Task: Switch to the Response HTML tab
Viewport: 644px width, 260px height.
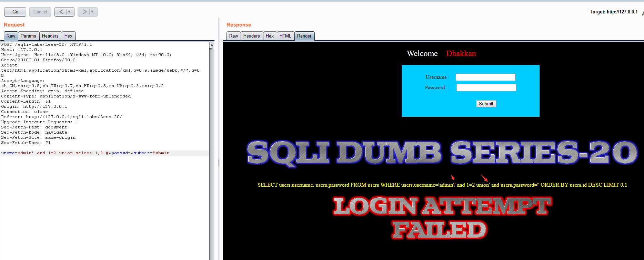Action: [285, 36]
